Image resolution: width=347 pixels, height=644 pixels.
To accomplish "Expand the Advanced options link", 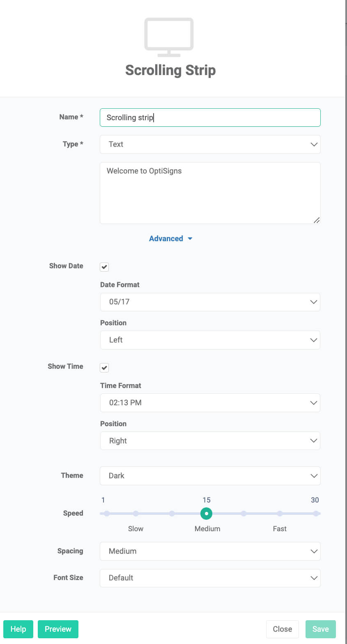I will (166, 239).
